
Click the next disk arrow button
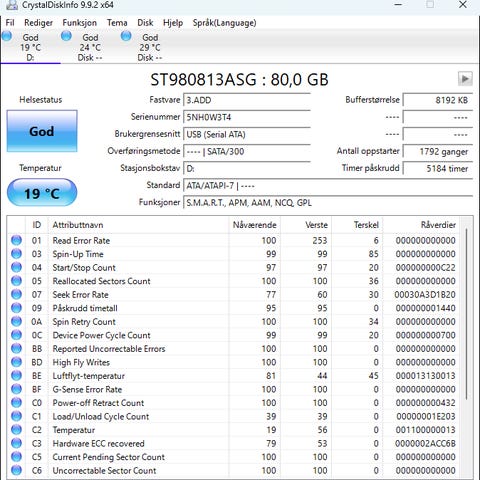coord(465,79)
